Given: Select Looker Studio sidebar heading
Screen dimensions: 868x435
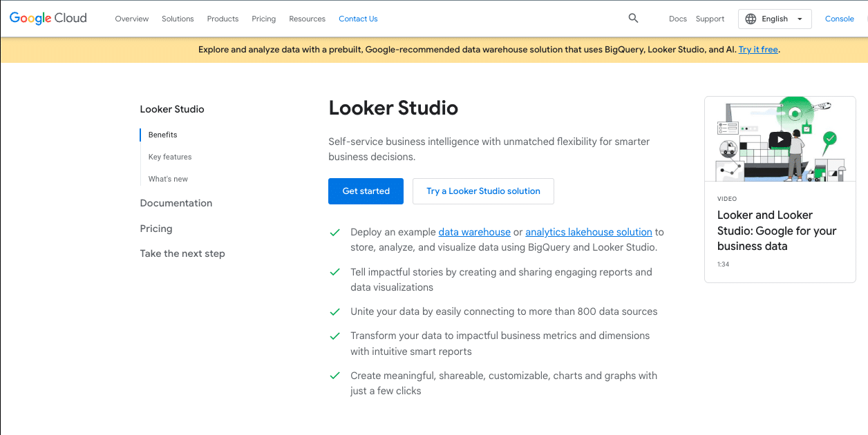Looking at the screenshot, I should [x=172, y=109].
